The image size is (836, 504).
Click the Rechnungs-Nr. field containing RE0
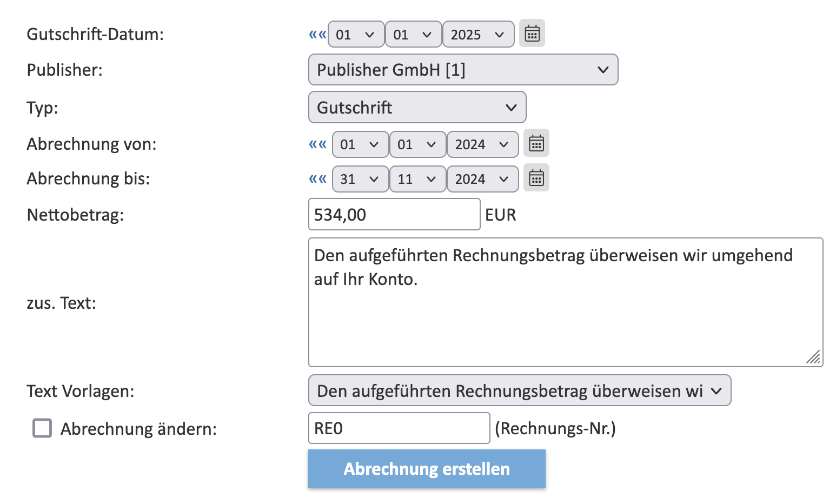tap(399, 428)
